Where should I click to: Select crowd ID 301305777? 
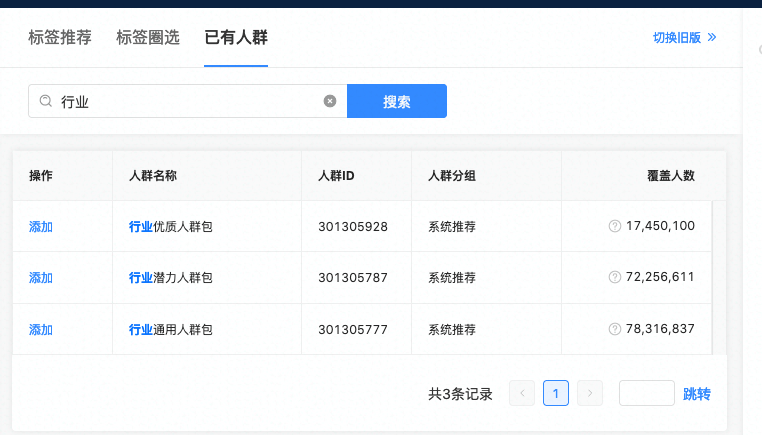click(x=353, y=330)
